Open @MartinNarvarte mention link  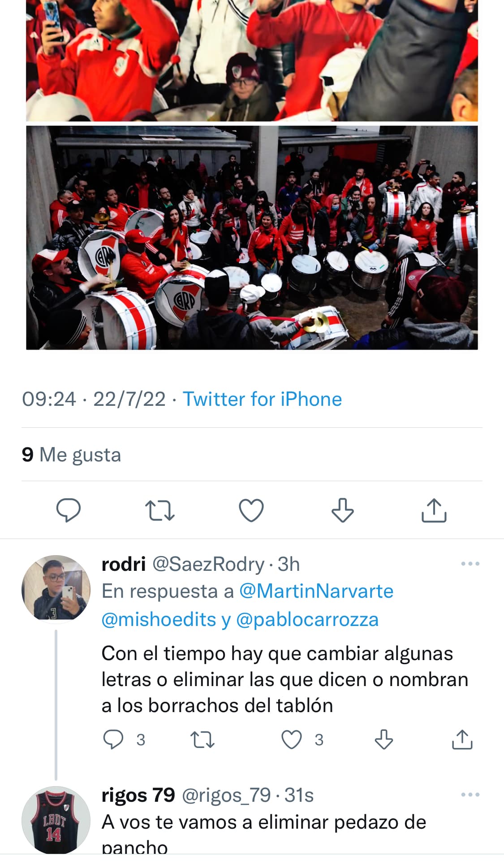316,591
